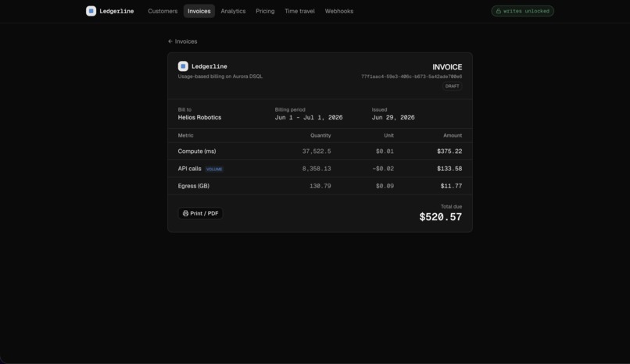This screenshot has height=364, width=630.
Task: Click the Quantity column header
Action: click(x=320, y=136)
